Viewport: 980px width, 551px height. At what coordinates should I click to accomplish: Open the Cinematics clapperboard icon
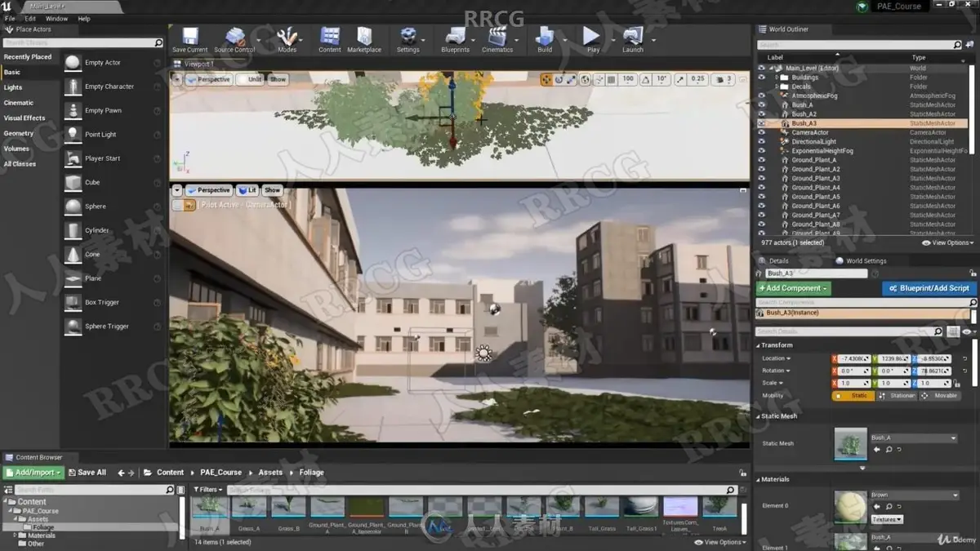(497, 37)
